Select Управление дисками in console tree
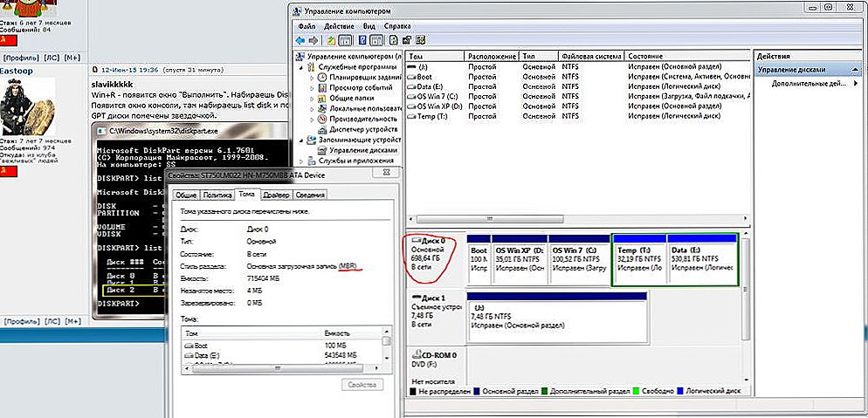 click(363, 150)
